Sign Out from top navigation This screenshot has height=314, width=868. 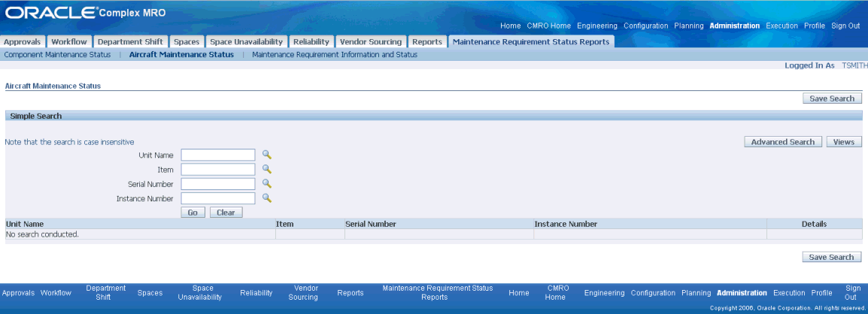click(845, 26)
